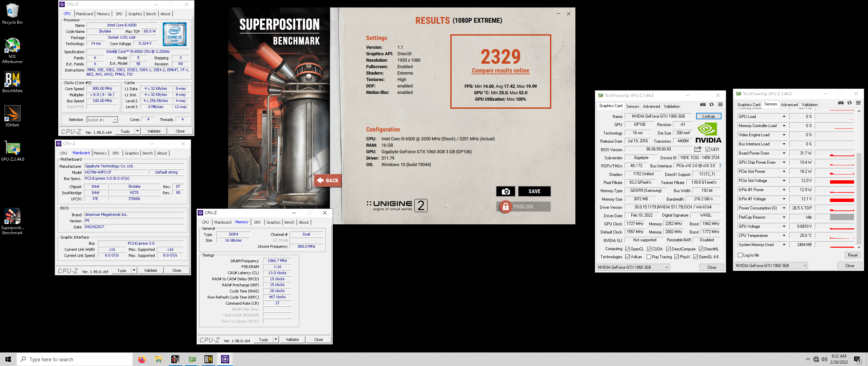Take screenshot with Superposition camera icon
This screenshot has width=868, height=366.
[506, 191]
